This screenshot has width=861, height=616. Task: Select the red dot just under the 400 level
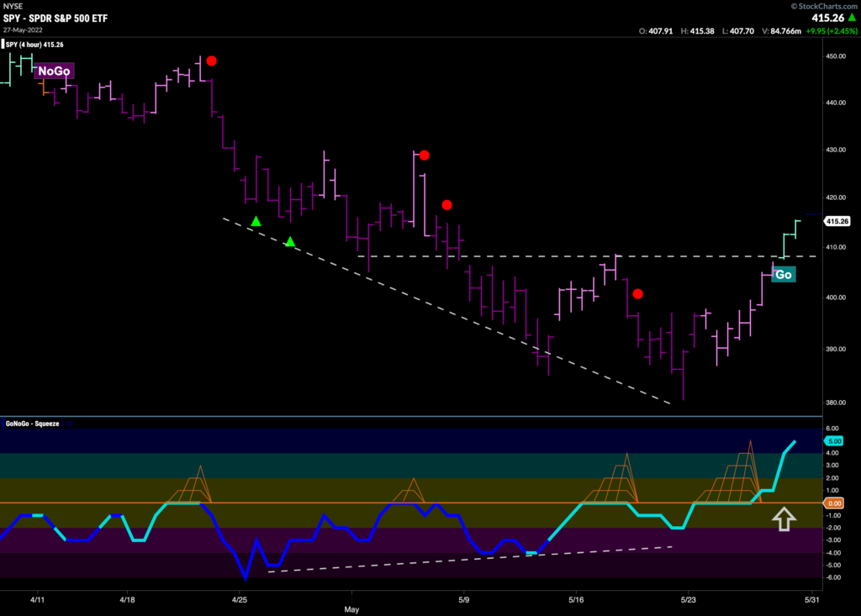point(637,294)
